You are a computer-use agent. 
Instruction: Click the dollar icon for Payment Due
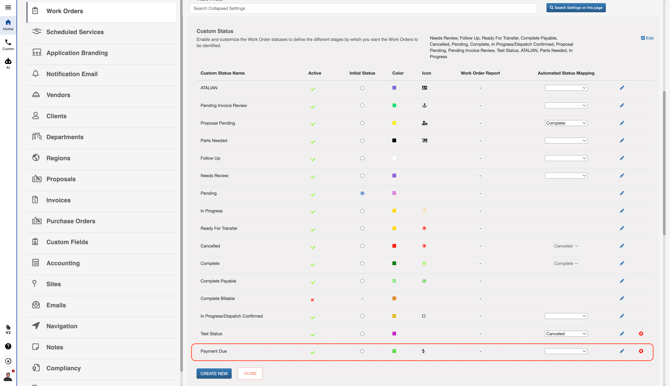(423, 351)
